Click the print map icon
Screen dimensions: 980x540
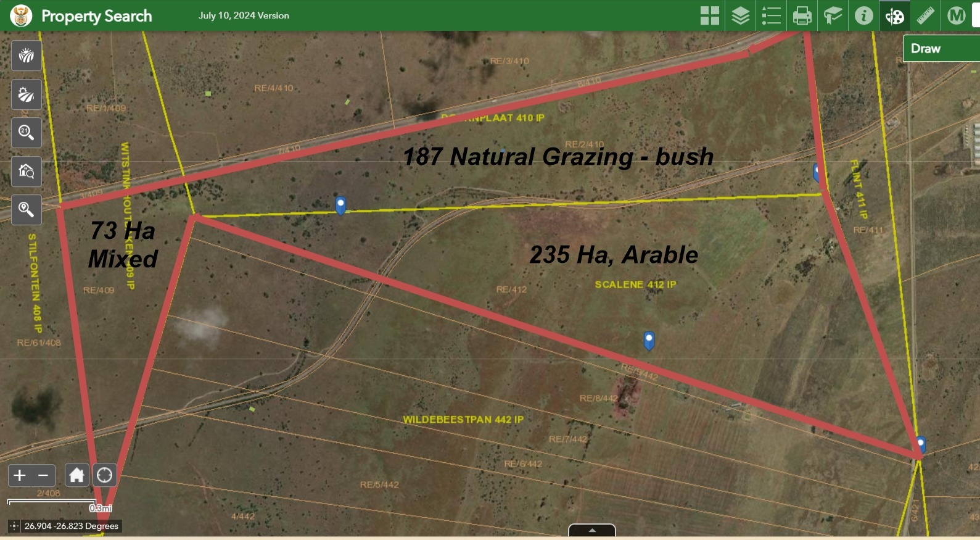coord(802,15)
